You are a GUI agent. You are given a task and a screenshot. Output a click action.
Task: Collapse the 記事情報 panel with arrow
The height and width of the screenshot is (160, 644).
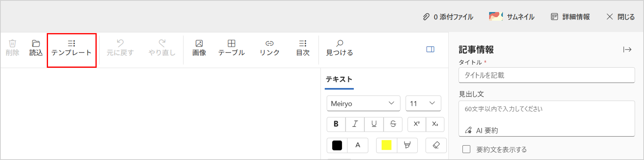tap(627, 50)
